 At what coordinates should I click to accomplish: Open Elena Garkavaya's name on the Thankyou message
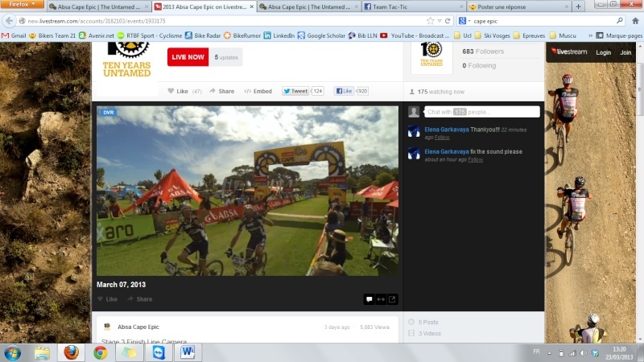(447, 130)
